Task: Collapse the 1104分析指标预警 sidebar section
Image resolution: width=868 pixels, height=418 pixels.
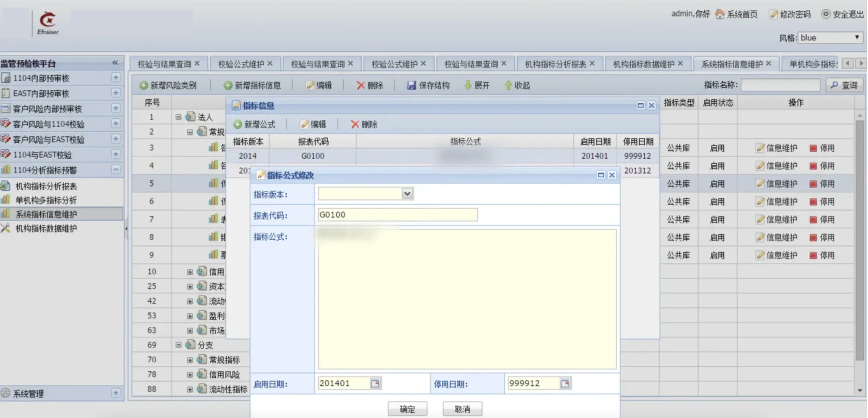Action: tap(116, 169)
